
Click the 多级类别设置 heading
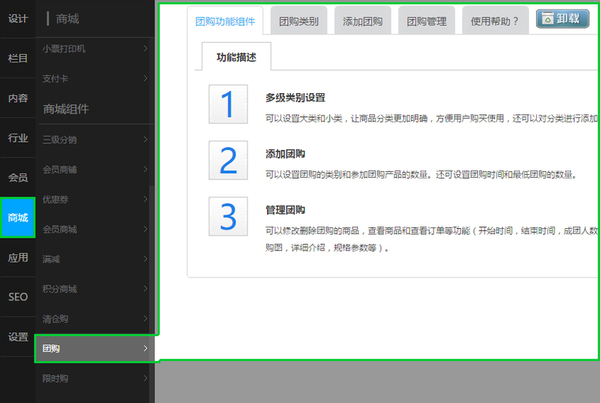tap(295, 98)
